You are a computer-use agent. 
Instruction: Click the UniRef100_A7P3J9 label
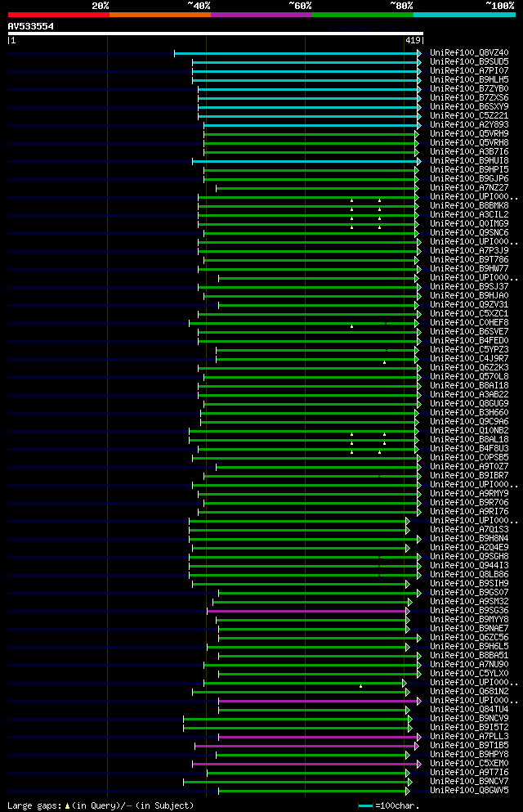[x=469, y=251]
